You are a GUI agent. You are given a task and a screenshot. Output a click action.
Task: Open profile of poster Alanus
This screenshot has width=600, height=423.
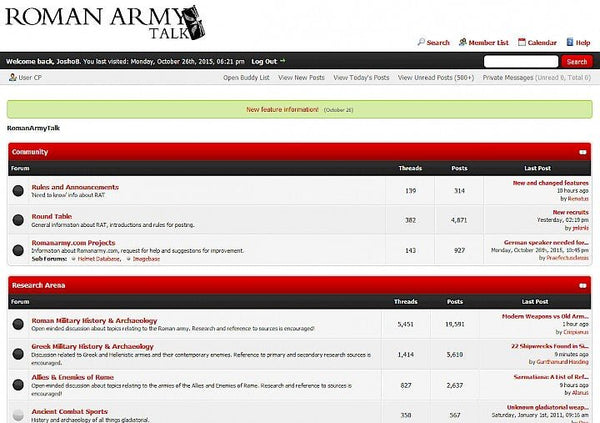click(x=580, y=393)
